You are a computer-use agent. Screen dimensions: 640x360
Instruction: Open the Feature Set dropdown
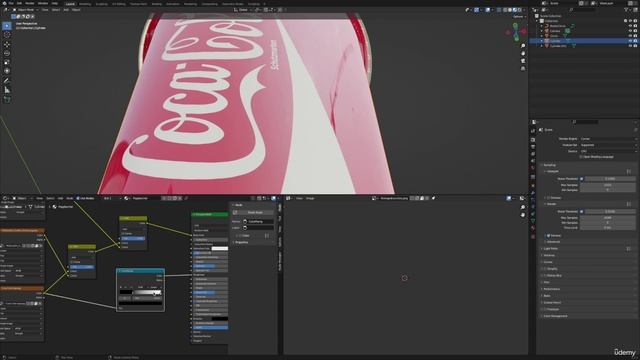(x=608, y=145)
